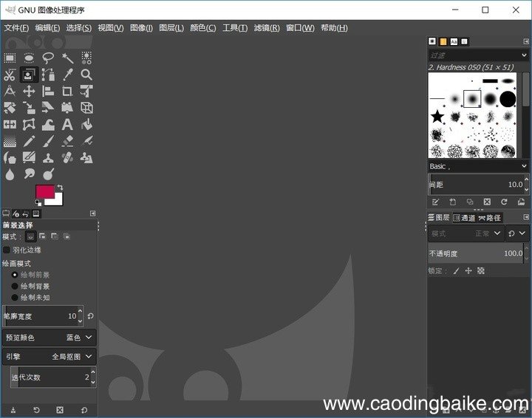Select the Gradient tool
This screenshot has width=532, height=418.
coord(10,141)
